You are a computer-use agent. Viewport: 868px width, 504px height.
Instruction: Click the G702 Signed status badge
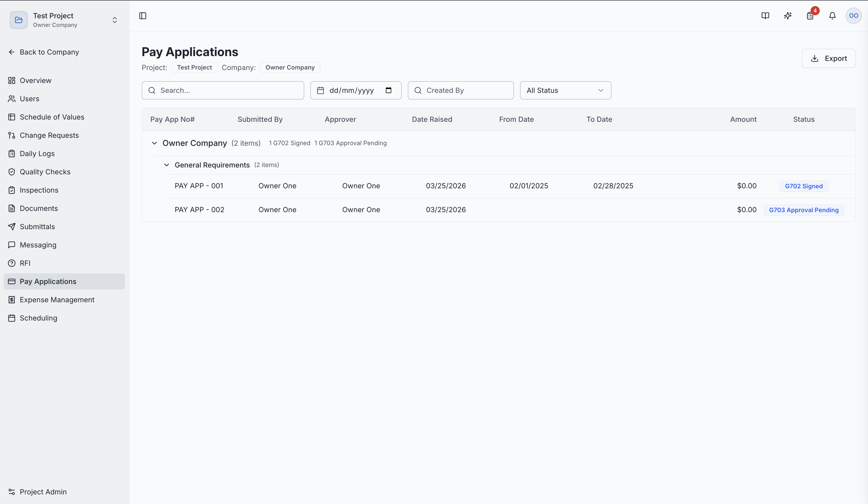803,186
